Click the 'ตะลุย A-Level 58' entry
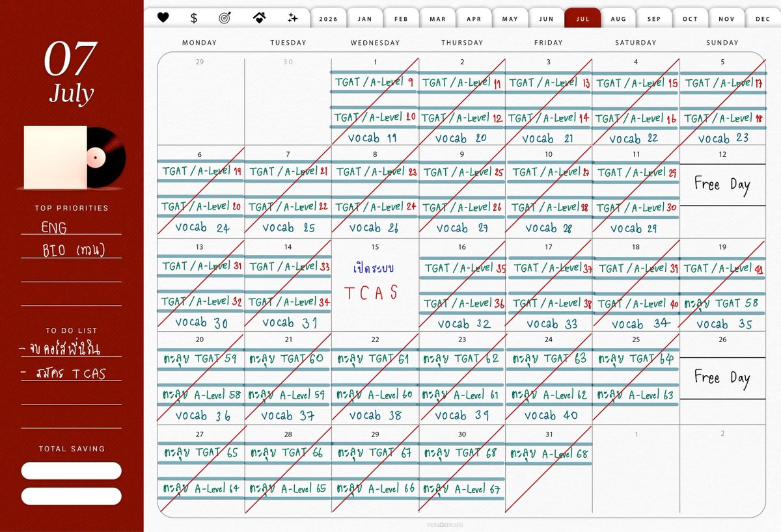Screen dimensions: 781x532 click(x=202, y=395)
